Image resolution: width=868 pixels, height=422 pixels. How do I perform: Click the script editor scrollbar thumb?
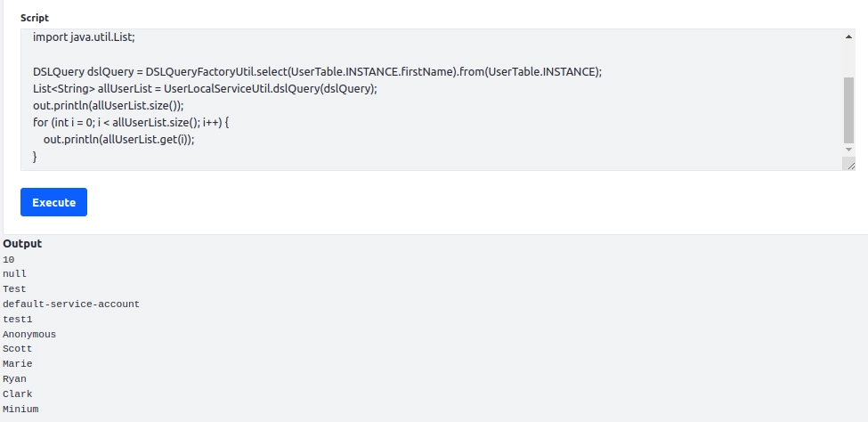848,110
